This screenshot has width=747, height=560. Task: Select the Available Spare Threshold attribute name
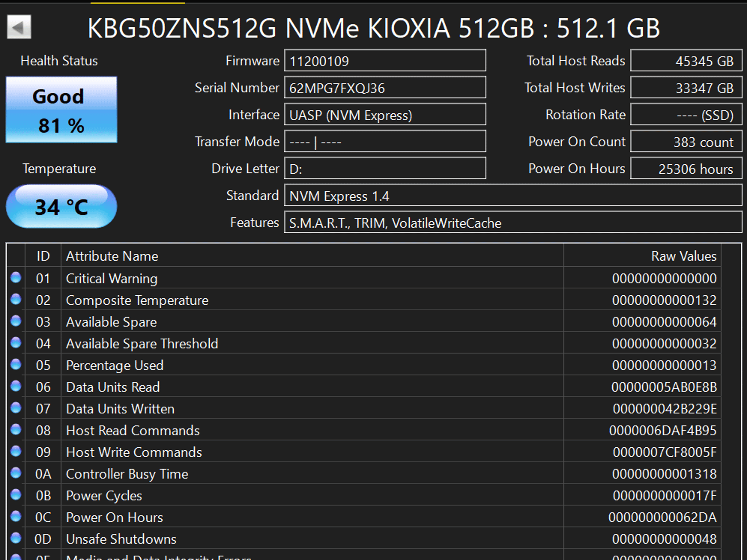click(142, 344)
